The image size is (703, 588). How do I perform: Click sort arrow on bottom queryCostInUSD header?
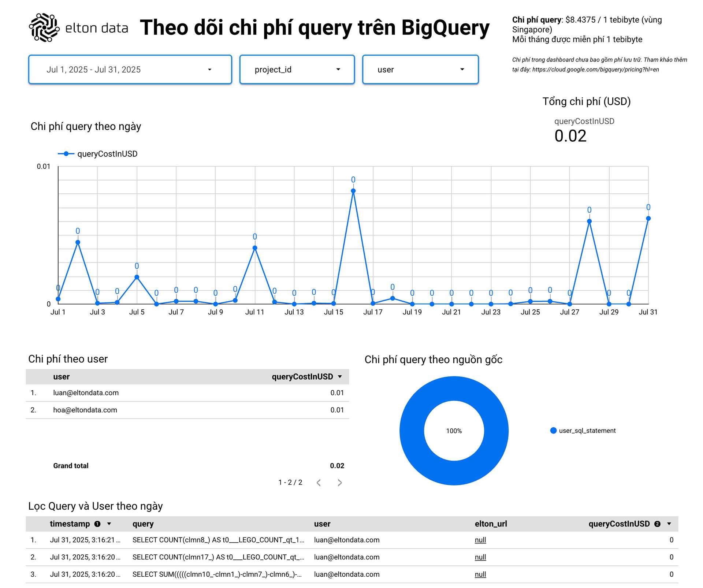[669, 524]
